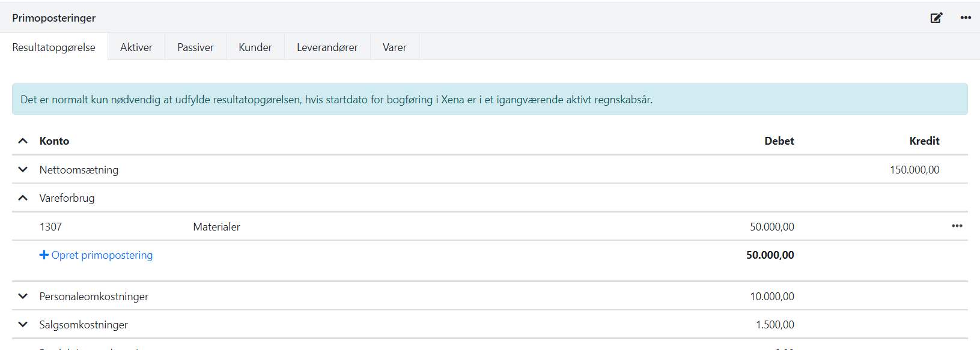Image resolution: width=980 pixels, height=350 pixels.
Task: Open the three-dot menu on the Materialer row
Action: (957, 226)
